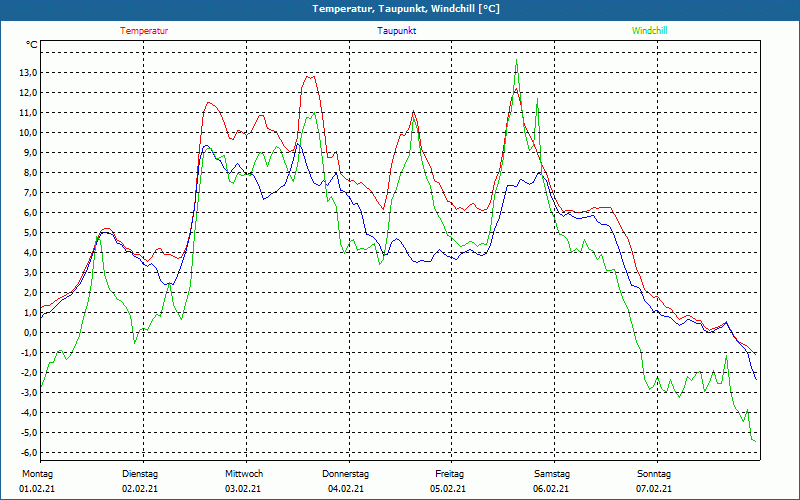Image resolution: width=800 pixels, height=500 pixels.
Task: Click the Freitag day label
Action: click(x=449, y=474)
